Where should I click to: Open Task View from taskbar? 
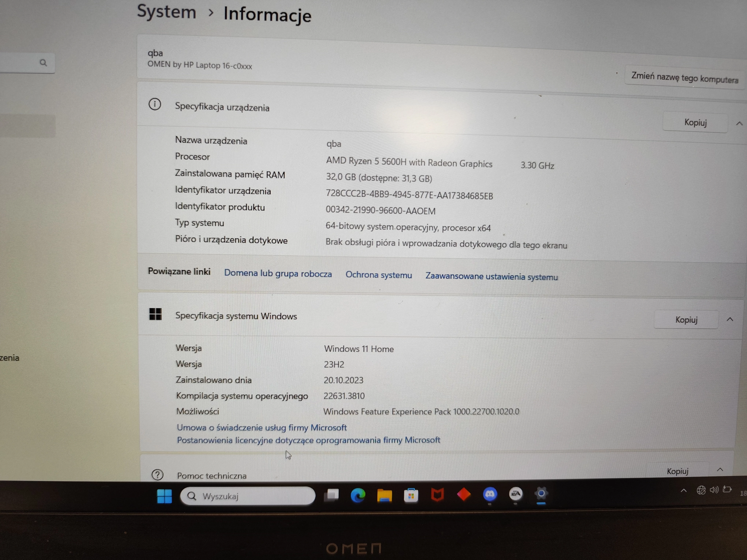332,495
